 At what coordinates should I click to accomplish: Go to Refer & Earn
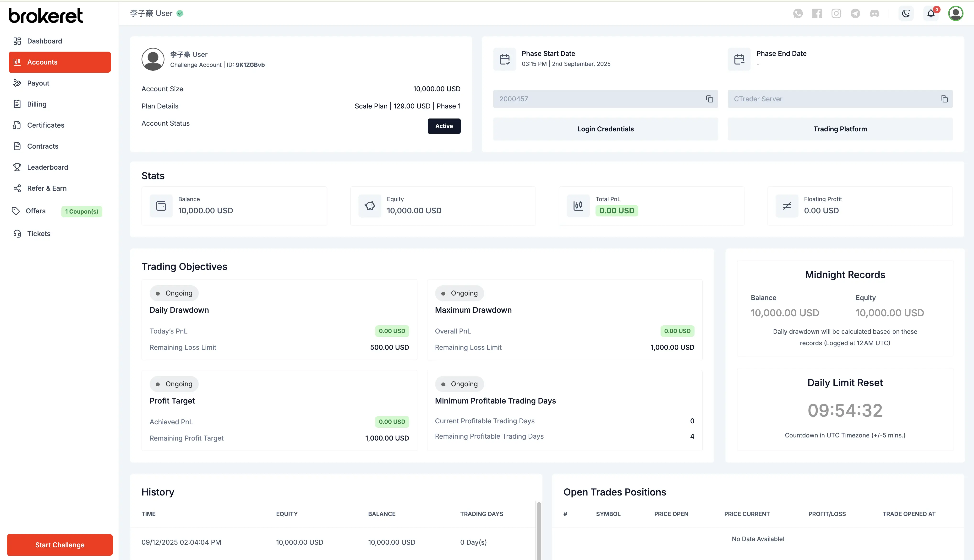(46, 188)
